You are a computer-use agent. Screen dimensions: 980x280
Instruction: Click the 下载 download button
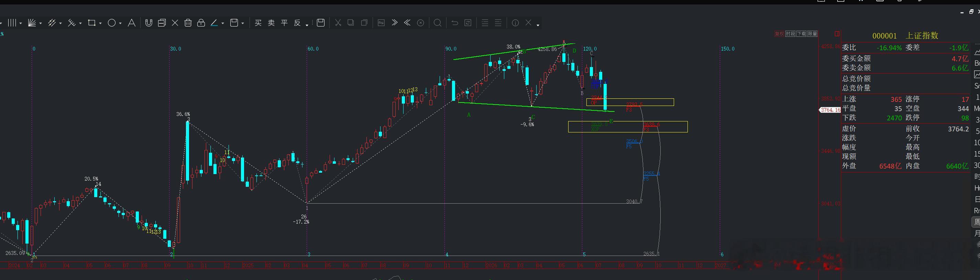click(801, 34)
